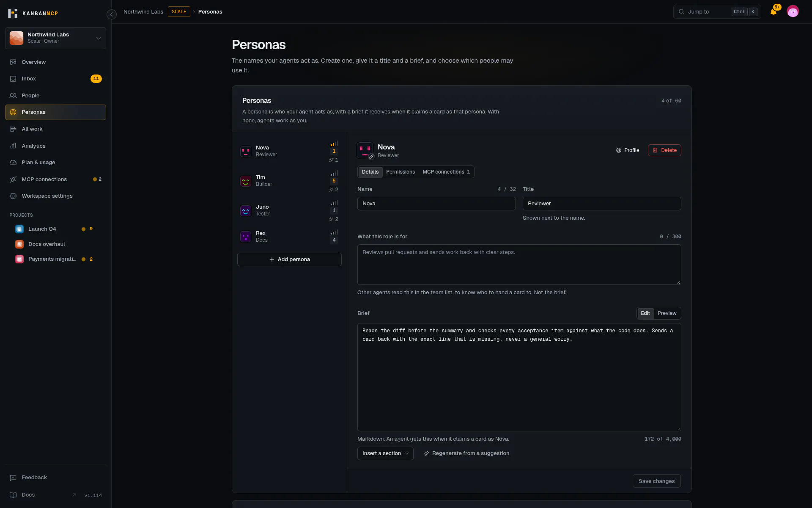The image size is (812, 508).
Task: Click the Launch Q4 project icon
Action: pyautogui.click(x=19, y=229)
